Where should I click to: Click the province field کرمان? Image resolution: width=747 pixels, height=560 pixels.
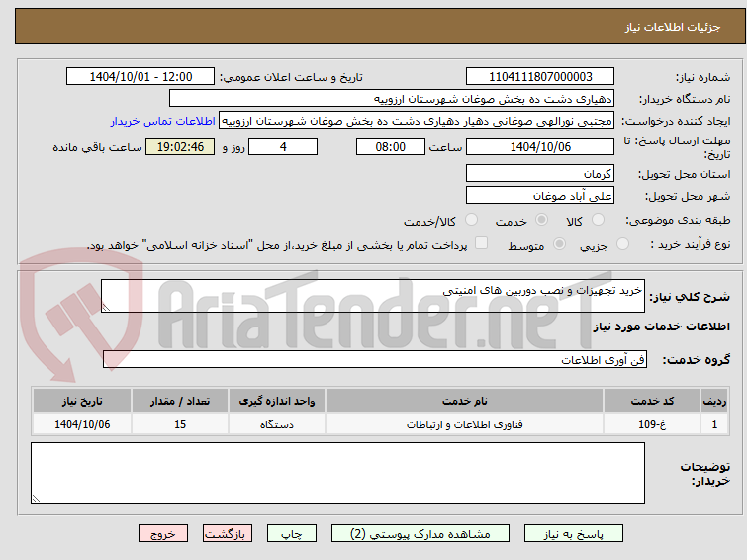tap(540, 173)
